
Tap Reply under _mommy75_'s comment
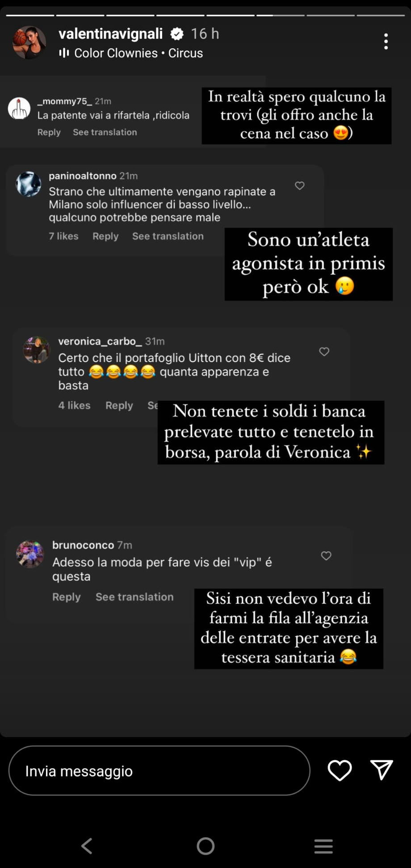pyautogui.click(x=49, y=132)
